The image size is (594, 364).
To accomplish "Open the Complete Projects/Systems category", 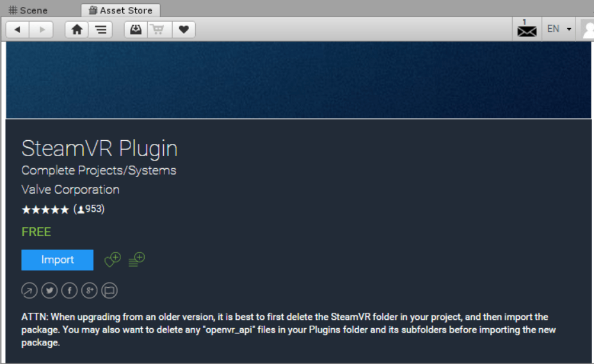I will 99,170.
